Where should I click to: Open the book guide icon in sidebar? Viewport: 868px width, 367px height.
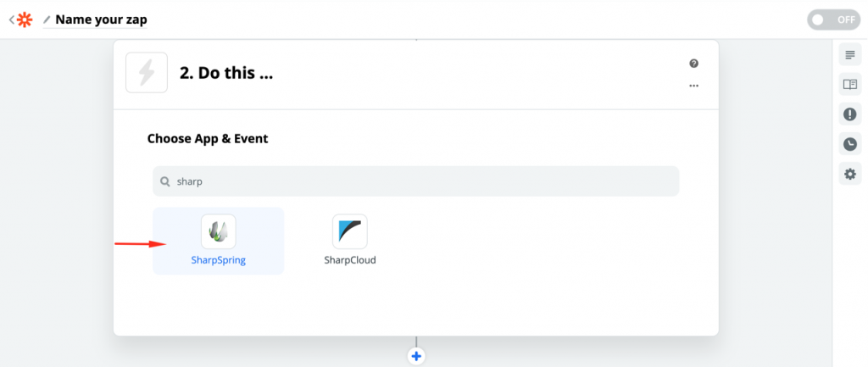click(x=849, y=84)
